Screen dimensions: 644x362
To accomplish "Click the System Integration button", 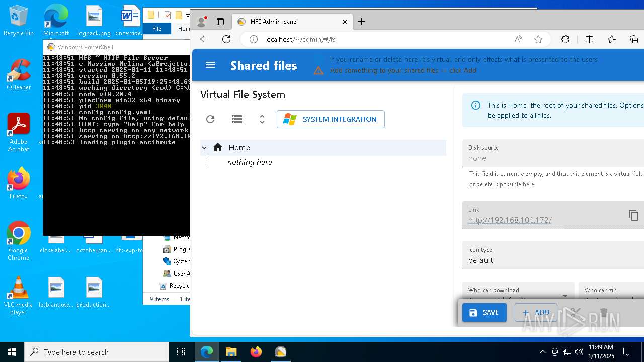I will click(331, 119).
